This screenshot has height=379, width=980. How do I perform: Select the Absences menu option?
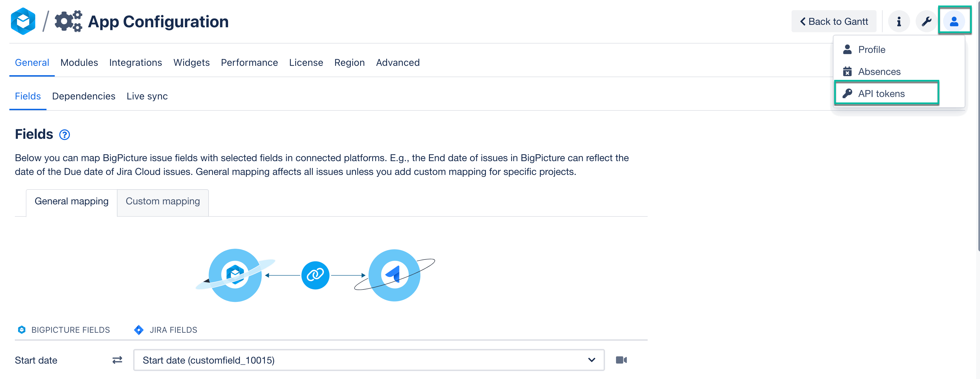coord(879,71)
